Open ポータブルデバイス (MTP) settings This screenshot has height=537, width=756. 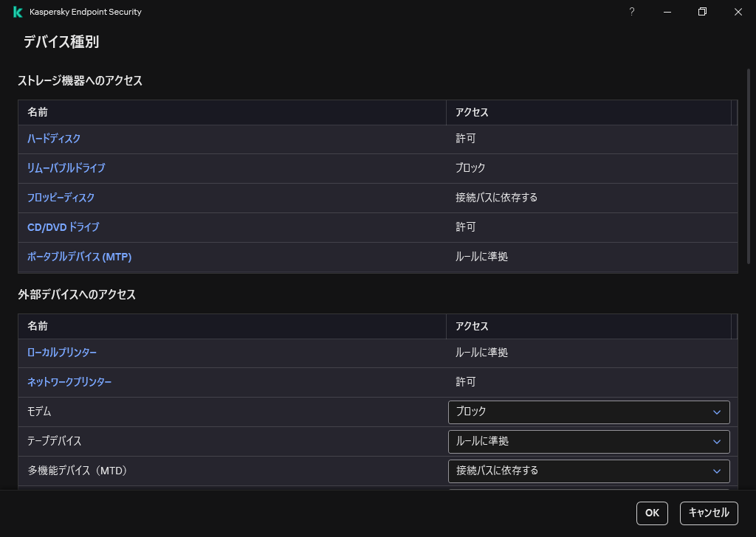(80, 257)
